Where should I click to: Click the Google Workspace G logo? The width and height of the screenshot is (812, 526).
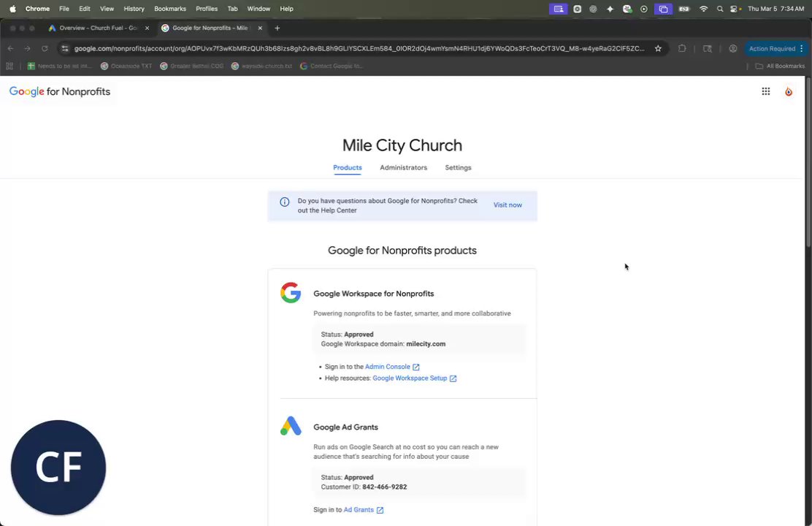[x=291, y=293]
